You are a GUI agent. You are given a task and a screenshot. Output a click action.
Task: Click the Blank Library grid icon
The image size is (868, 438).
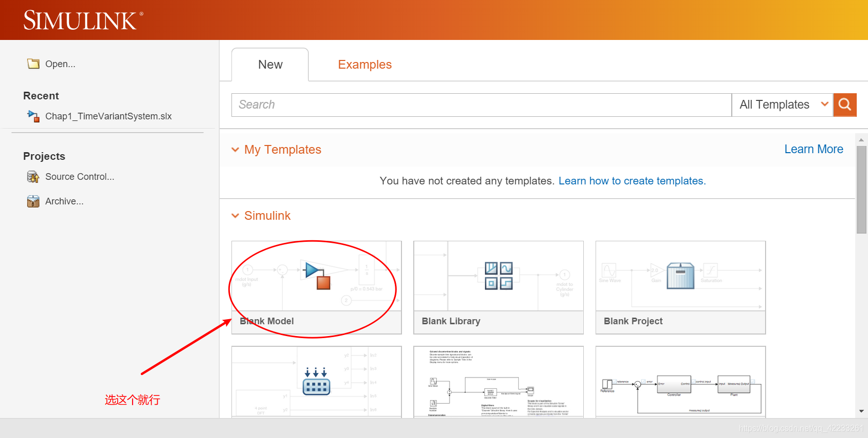tap(499, 276)
